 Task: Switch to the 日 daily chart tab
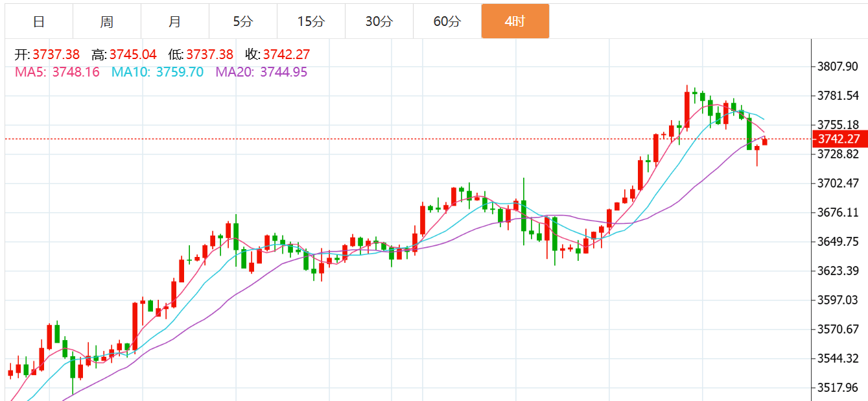[39, 21]
